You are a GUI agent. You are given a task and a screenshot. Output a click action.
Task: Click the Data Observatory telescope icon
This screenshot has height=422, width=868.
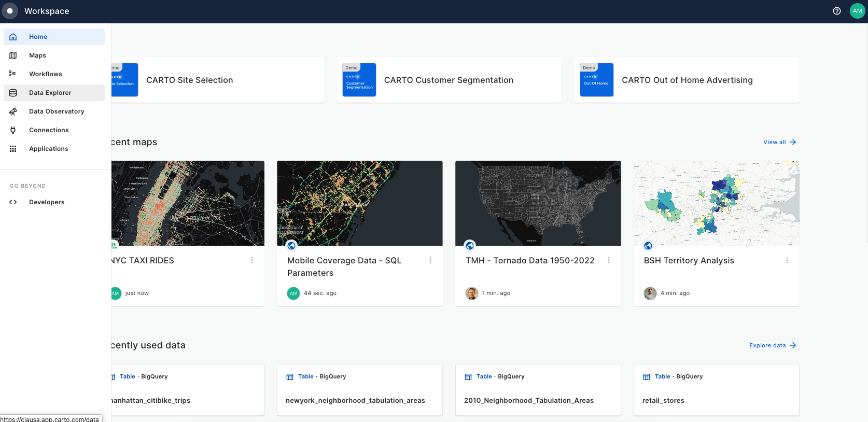pyautogui.click(x=13, y=111)
